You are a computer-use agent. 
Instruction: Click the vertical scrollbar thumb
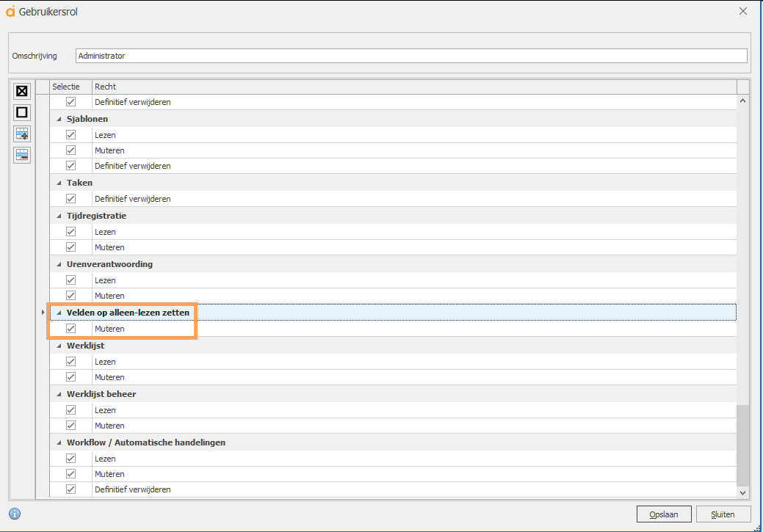point(742,445)
